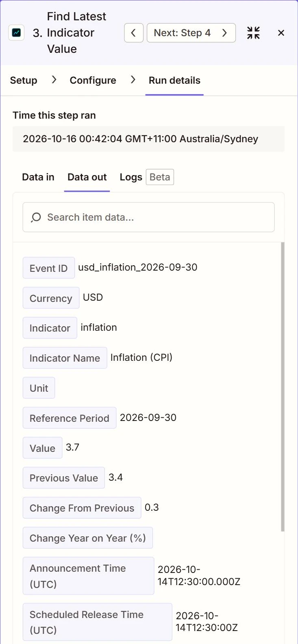Open the Data in tab
Image resolution: width=298 pixels, height=644 pixels.
click(38, 177)
